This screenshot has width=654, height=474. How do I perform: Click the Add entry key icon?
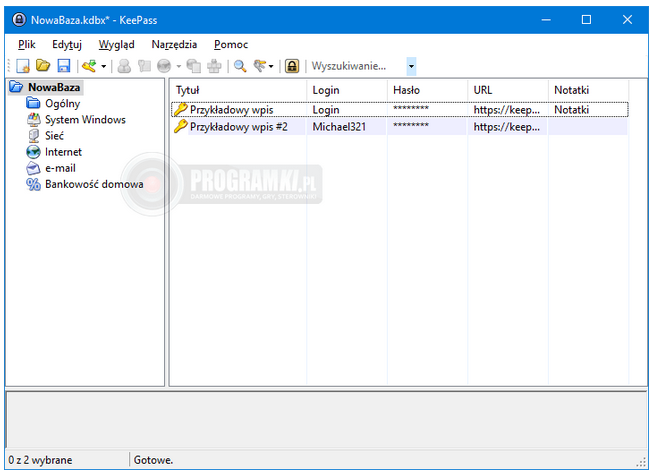click(89, 66)
